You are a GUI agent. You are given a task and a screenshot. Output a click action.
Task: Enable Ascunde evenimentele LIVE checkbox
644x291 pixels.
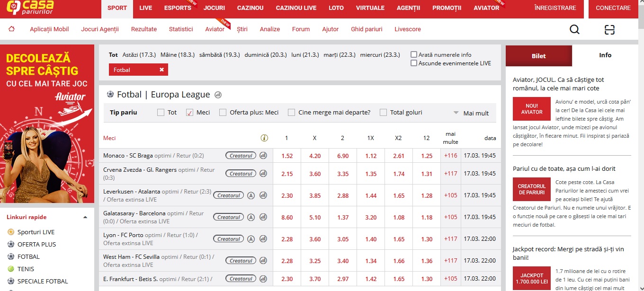tap(414, 63)
